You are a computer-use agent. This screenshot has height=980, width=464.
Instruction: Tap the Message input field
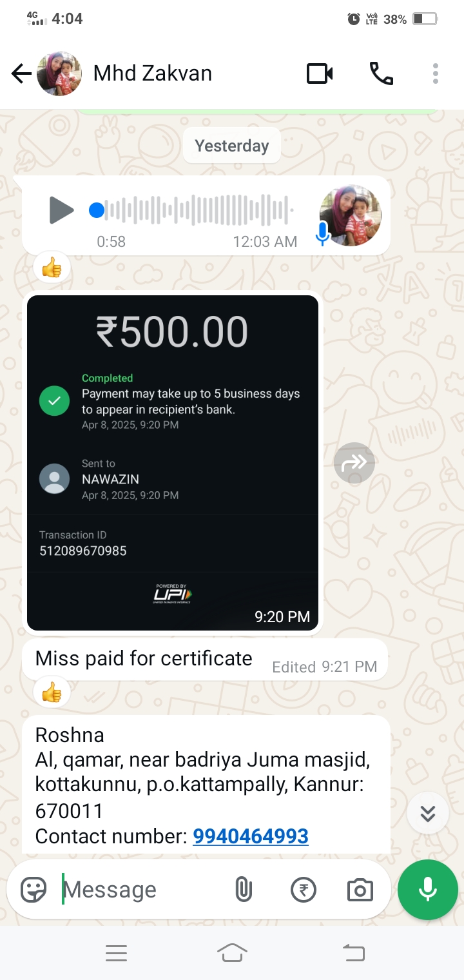coord(142,890)
